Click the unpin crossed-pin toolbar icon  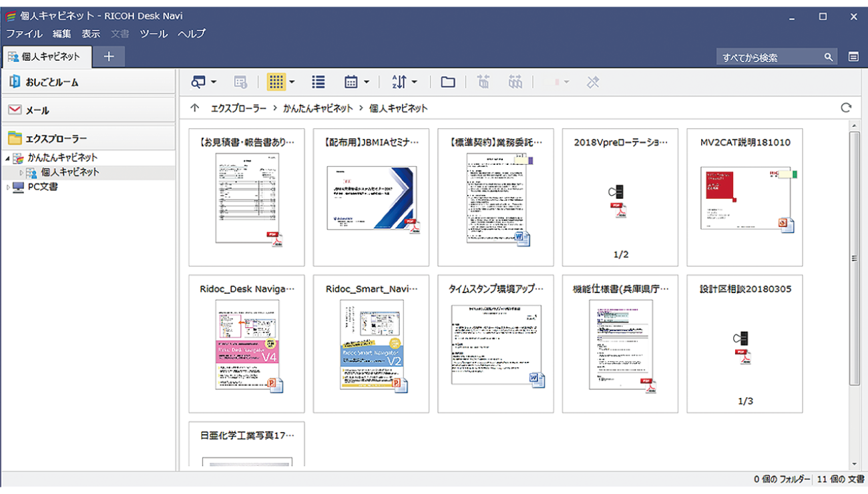tap(593, 81)
